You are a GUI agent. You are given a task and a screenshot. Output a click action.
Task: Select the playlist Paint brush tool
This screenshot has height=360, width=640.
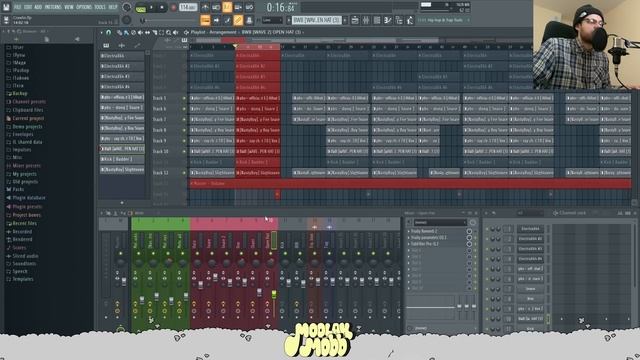click(x=126, y=32)
